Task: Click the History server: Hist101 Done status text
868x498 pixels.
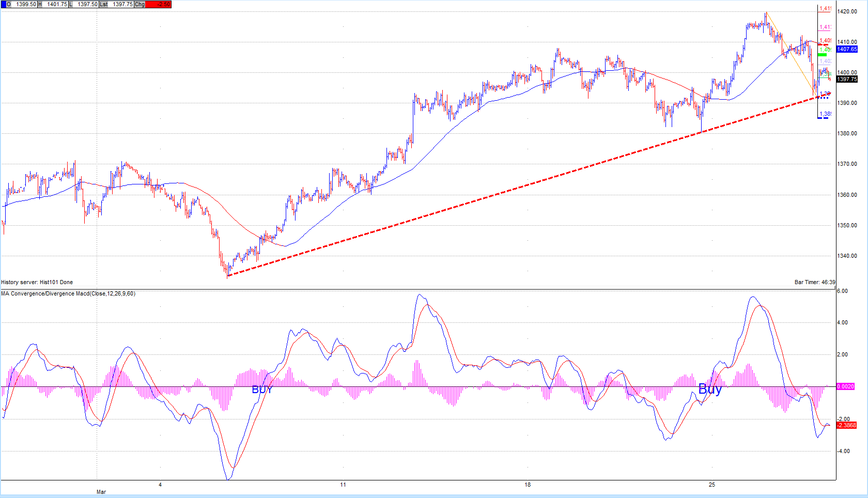Action: point(37,282)
